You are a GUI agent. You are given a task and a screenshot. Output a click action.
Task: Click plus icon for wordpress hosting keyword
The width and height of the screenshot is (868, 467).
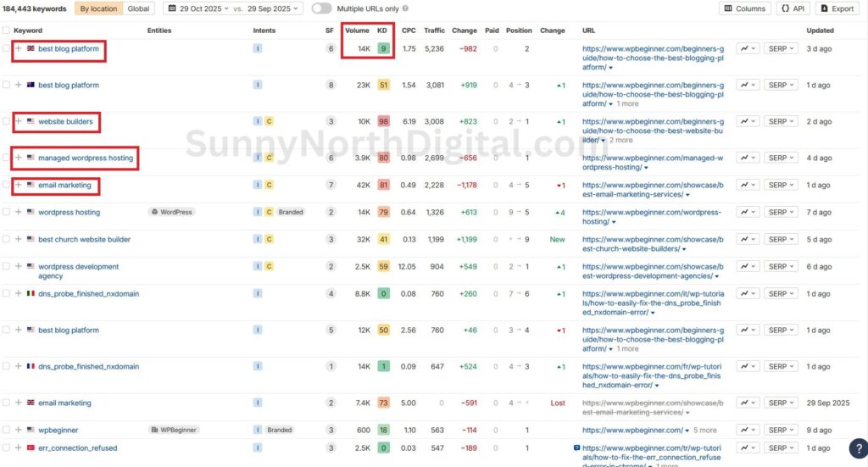(x=19, y=212)
